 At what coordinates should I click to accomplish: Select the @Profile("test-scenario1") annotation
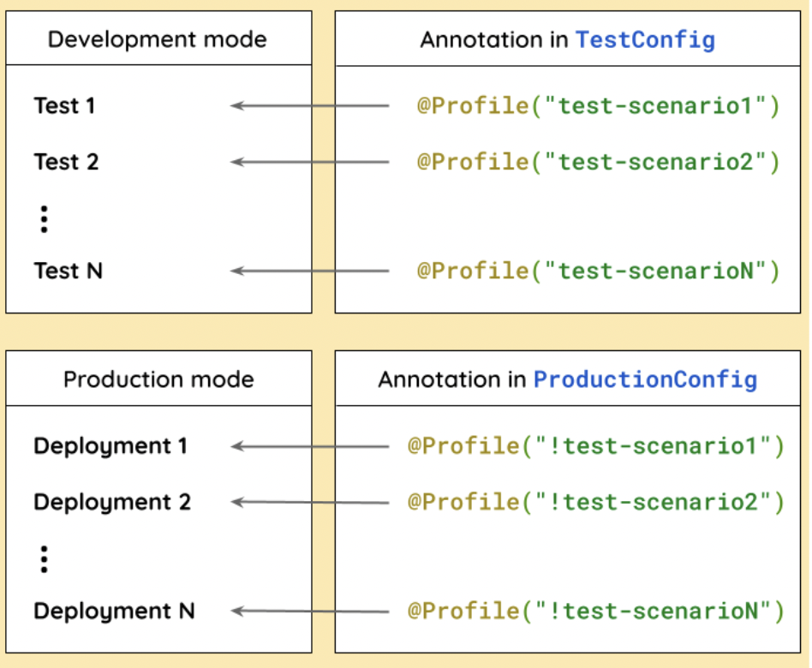(598, 106)
